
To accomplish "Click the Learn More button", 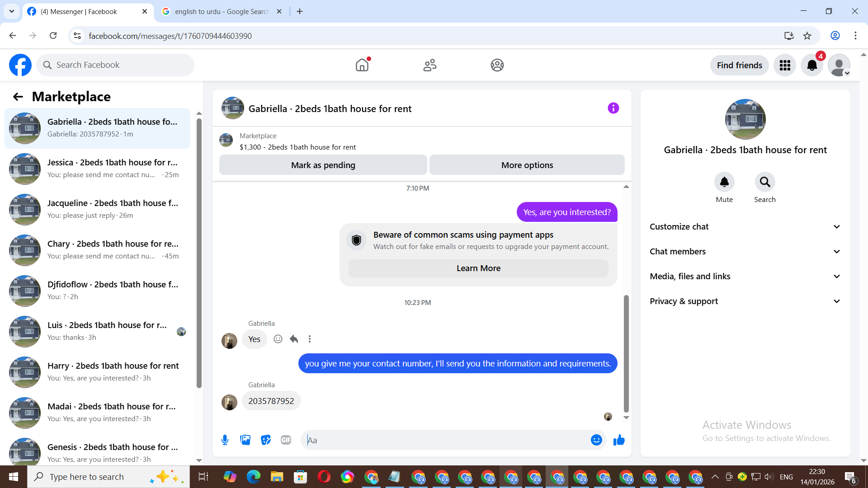I will point(478,268).
